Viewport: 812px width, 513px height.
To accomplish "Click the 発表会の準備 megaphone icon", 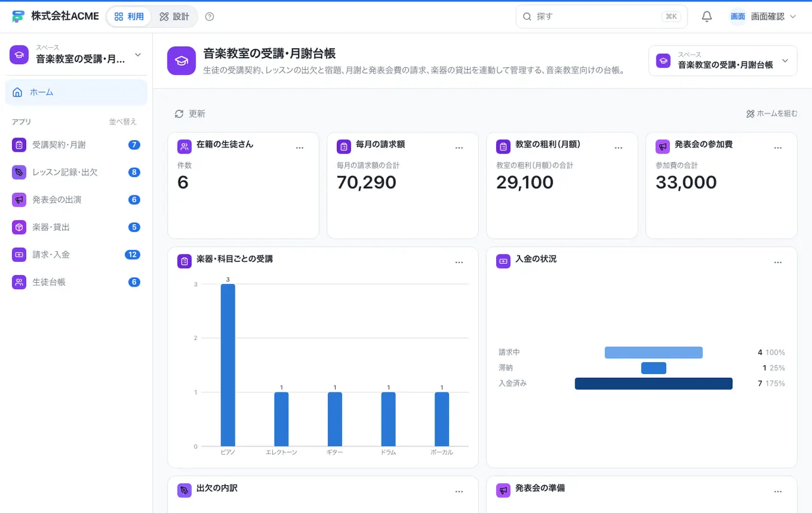I will (503, 490).
